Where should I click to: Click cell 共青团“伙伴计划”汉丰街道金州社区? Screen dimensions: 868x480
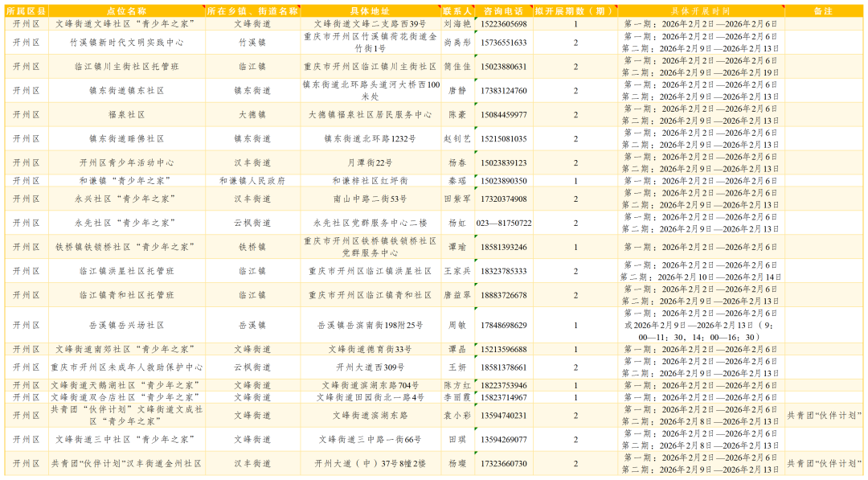pos(127,463)
